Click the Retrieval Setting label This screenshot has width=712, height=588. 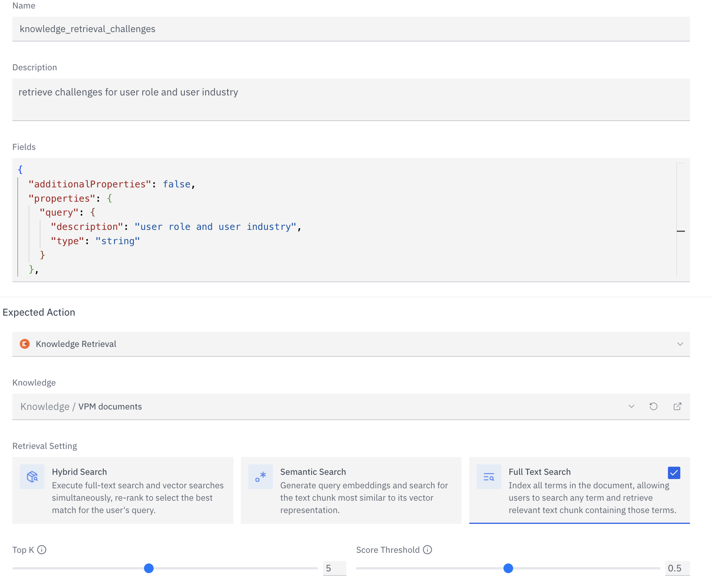point(45,446)
